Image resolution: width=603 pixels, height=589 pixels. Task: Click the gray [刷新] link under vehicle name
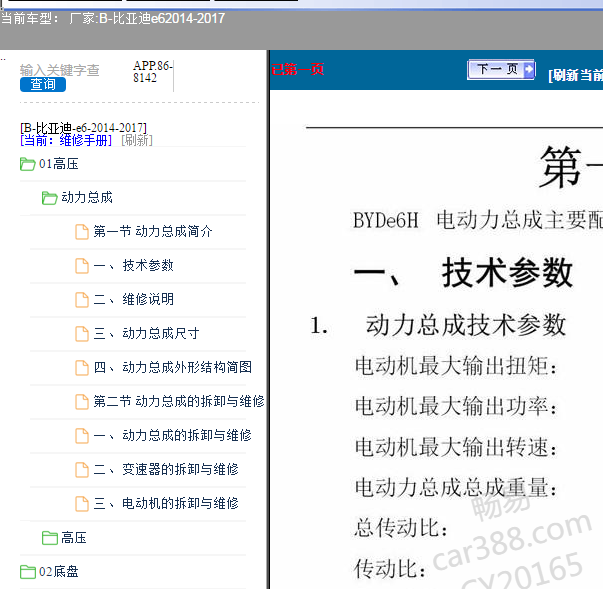[137, 140]
